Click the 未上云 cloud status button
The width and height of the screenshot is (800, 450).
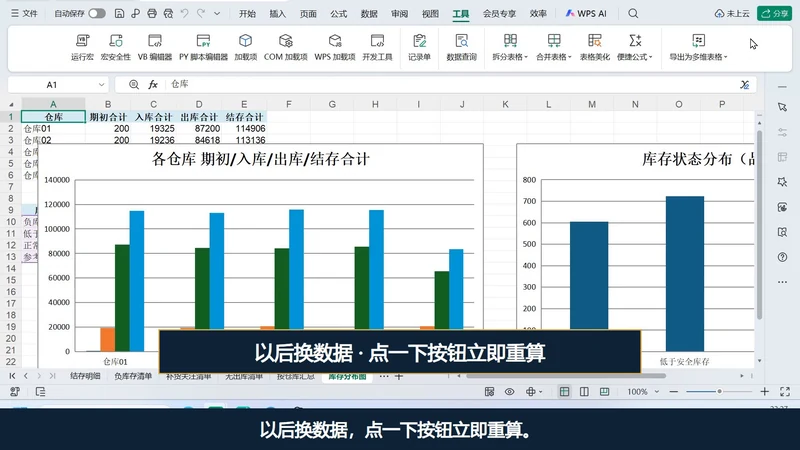click(732, 14)
